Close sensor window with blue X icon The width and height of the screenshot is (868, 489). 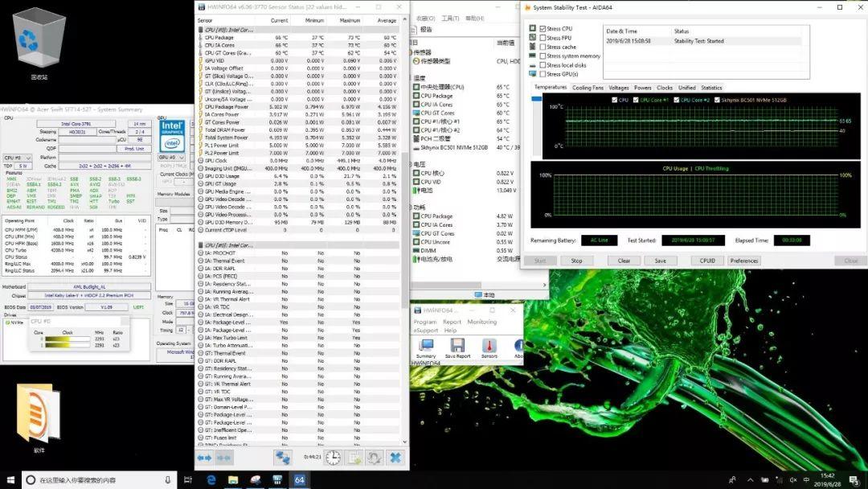(395, 457)
